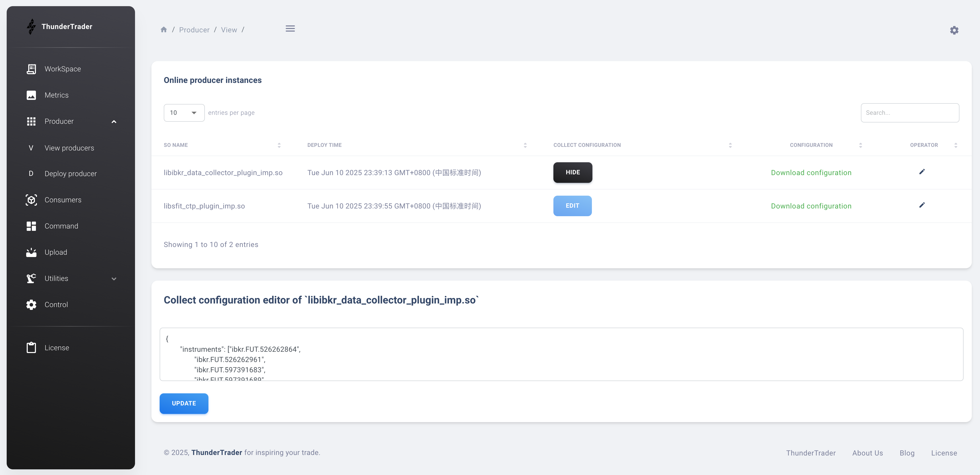Sort by CONFIGURATION column arrows
This screenshot has width=980, height=475.
tap(861, 145)
